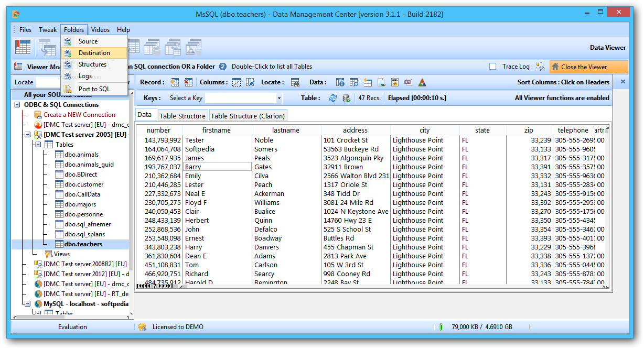This screenshot has width=644, height=349.
Task: Click the MySQL localhost dolphin icon
Action: click(x=38, y=304)
